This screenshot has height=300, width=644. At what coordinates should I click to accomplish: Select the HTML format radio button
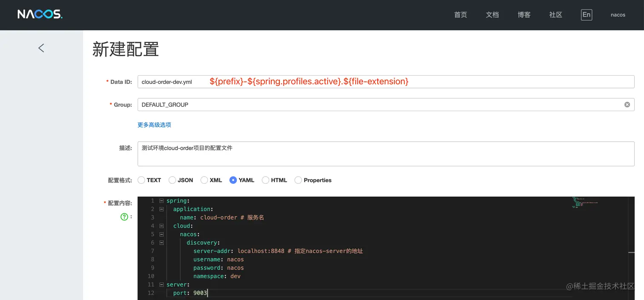[x=265, y=180]
